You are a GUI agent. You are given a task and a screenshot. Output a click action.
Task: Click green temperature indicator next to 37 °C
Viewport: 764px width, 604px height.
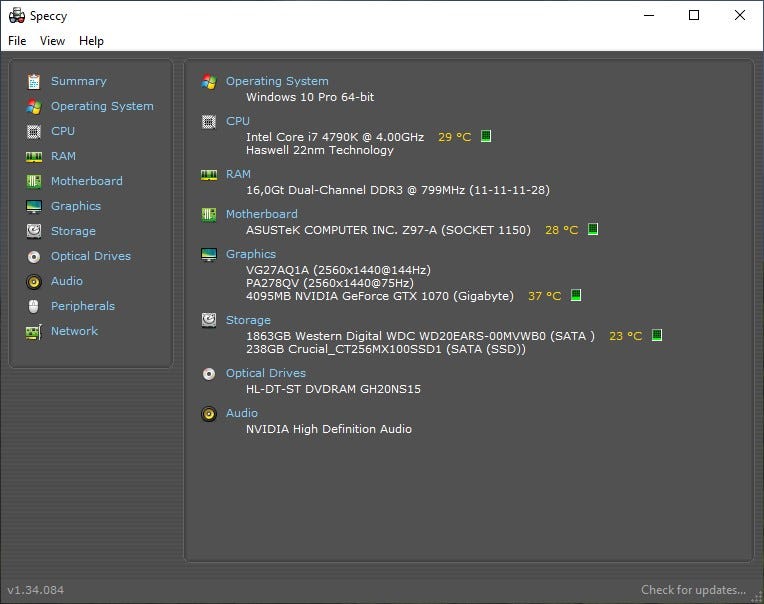coord(576,295)
